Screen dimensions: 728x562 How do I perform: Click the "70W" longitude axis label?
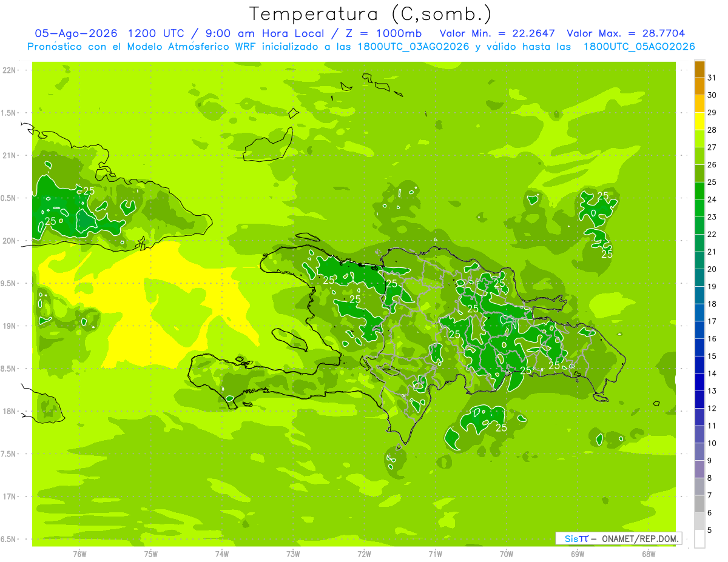pyautogui.click(x=507, y=554)
